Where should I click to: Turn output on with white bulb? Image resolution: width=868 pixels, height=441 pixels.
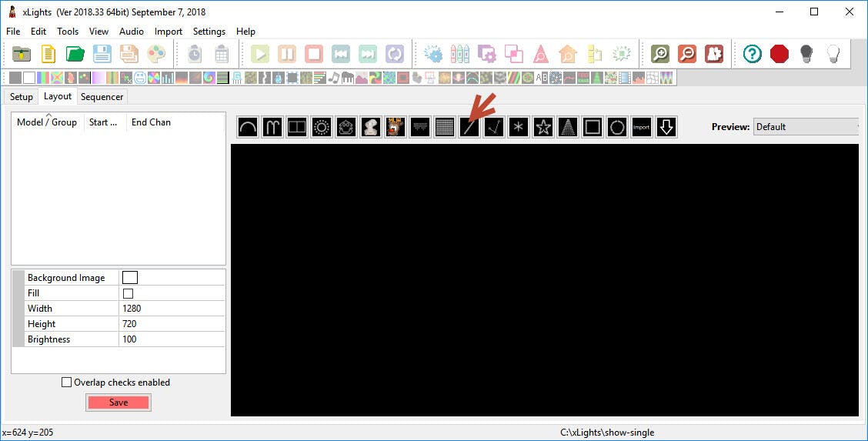coord(833,54)
